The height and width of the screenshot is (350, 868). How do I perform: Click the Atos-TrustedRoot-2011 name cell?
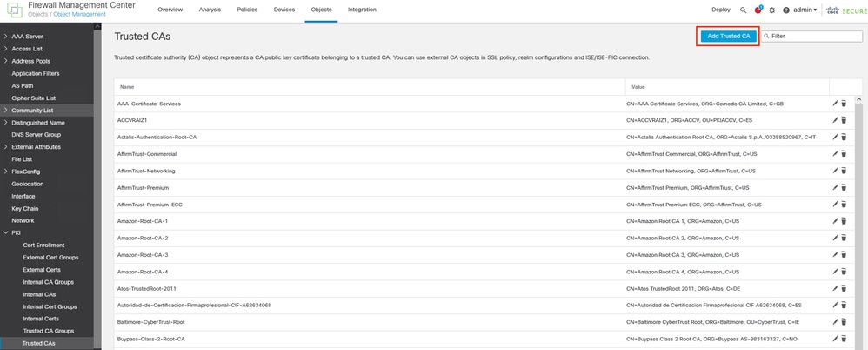click(x=147, y=288)
